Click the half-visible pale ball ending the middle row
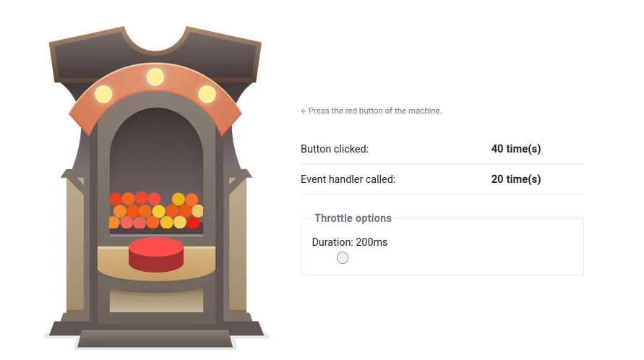 197,211
